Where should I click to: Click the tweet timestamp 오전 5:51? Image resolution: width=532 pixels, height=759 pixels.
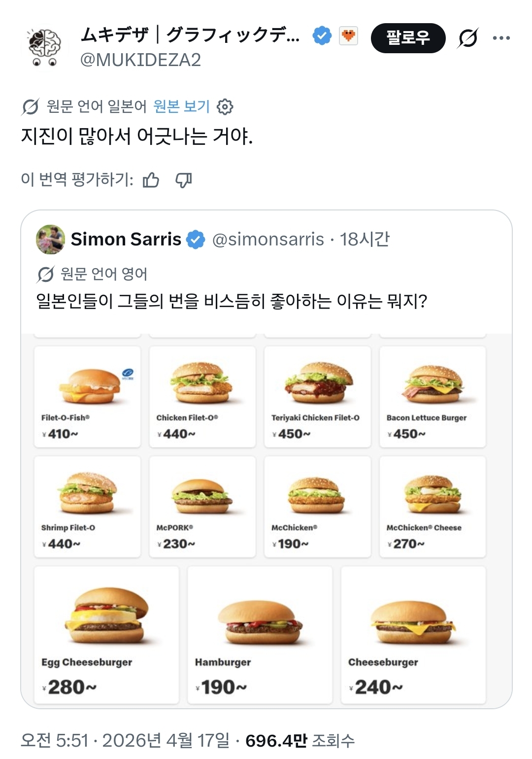coord(55,740)
